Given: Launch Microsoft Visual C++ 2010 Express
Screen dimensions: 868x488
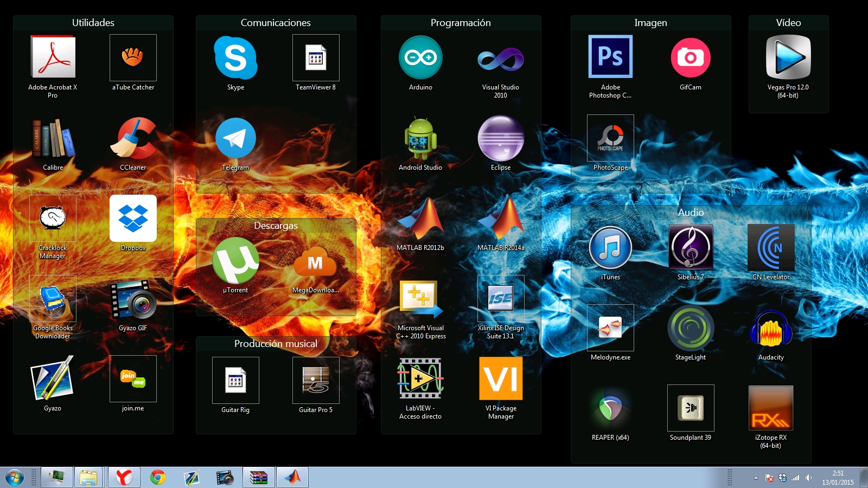Looking at the screenshot, I should tap(420, 298).
